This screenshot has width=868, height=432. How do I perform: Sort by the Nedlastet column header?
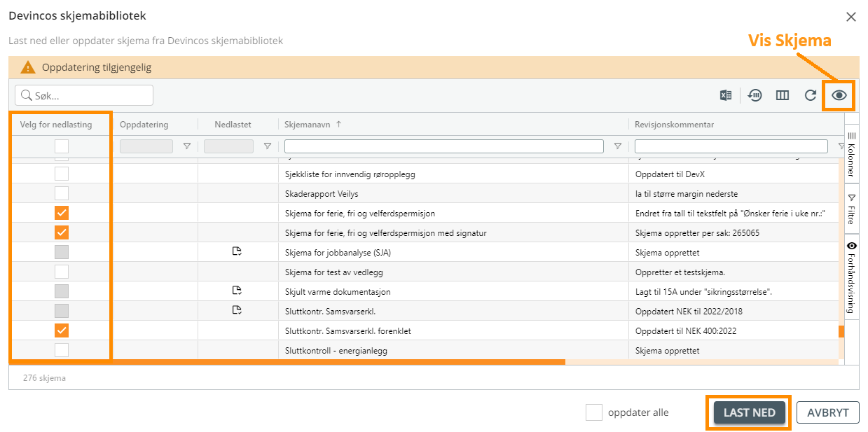(233, 125)
